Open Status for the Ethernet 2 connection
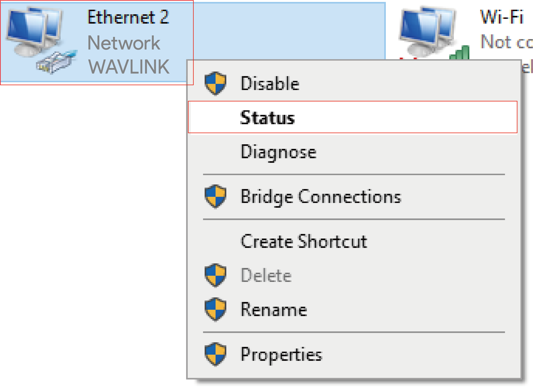The height and width of the screenshot is (392, 533). pos(268,118)
